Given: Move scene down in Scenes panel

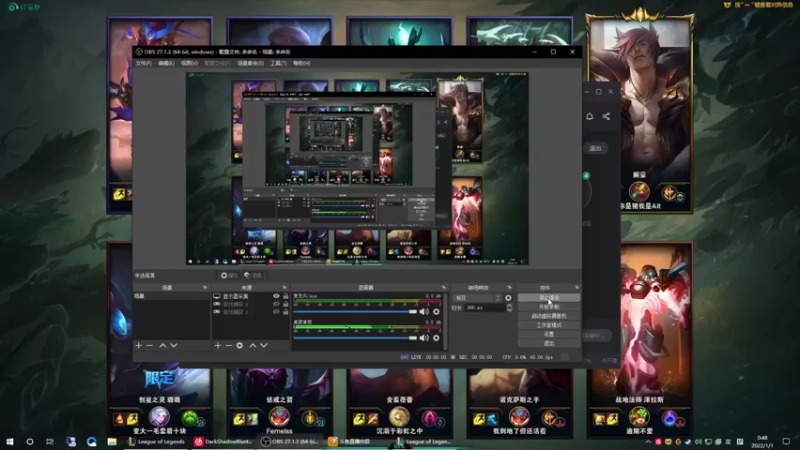Looking at the screenshot, I should 174,345.
